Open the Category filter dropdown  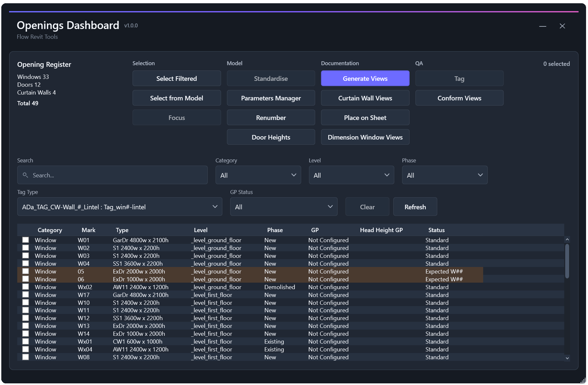click(258, 175)
